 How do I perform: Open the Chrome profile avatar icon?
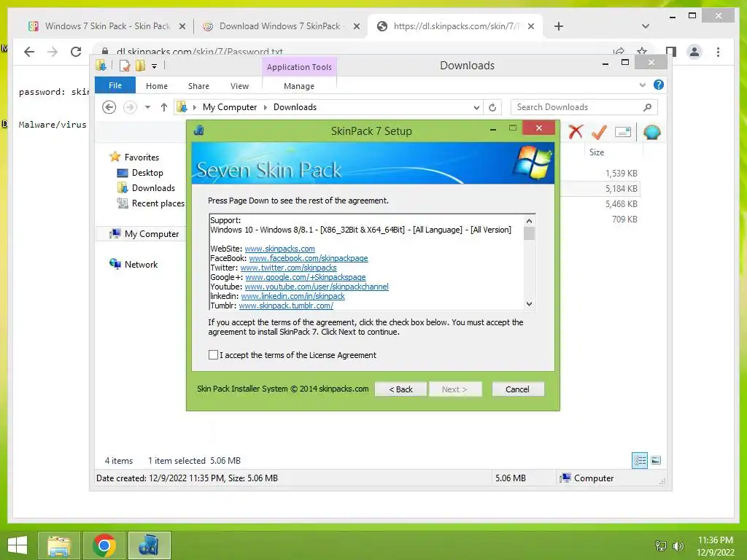[694, 52]
